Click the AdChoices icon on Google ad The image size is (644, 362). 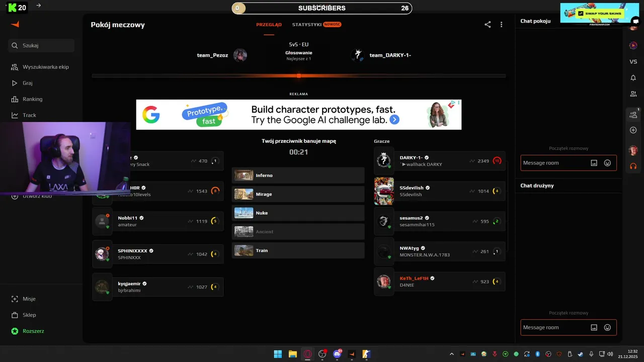click(x=452, y=103)
